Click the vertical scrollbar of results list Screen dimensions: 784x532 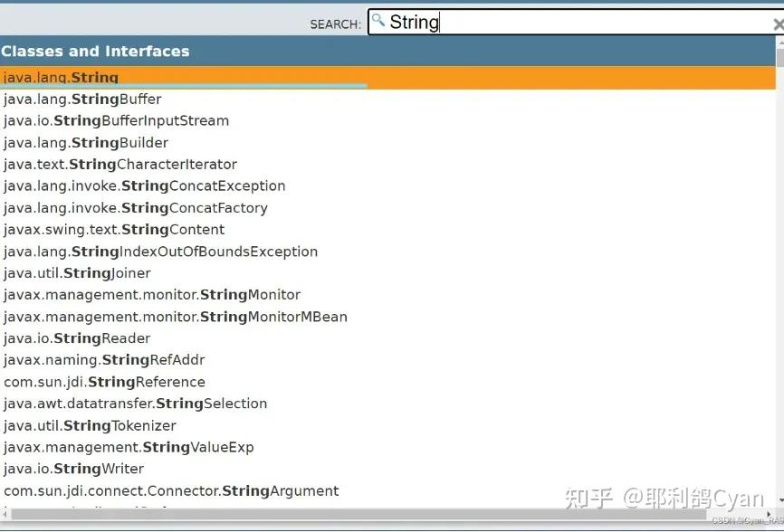click(x=779, y=271)
